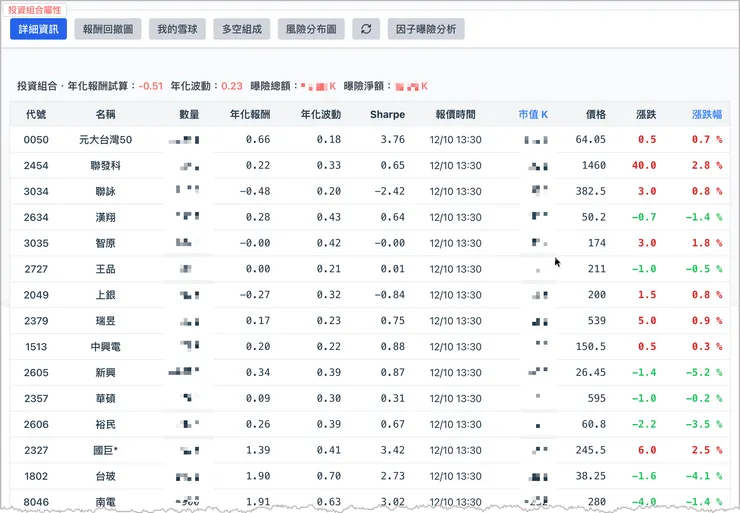Switch to 報酬回撤圖 tab

tap(108, 29)
